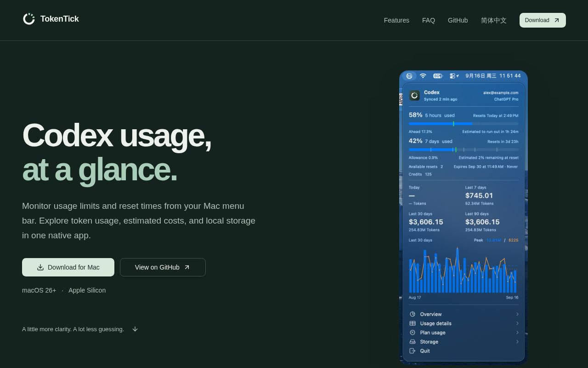Click the Resets in 3d 23h text
Screen dimensions: 588x368
(x=503, y=142)
